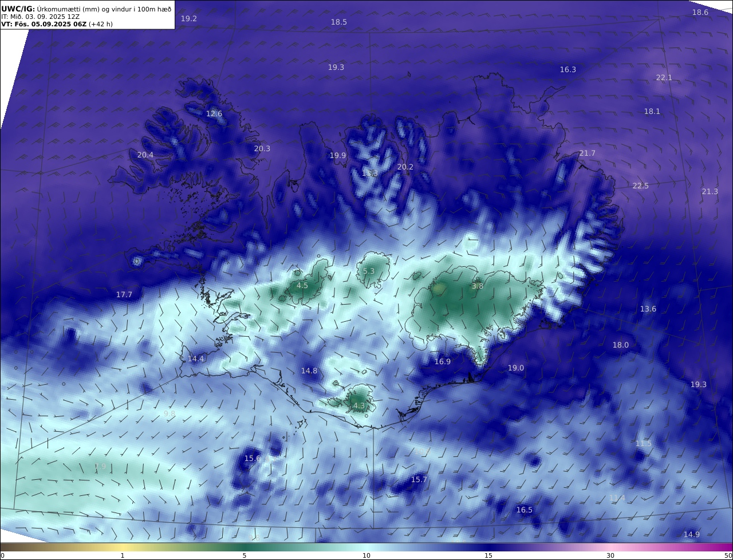Click the map value 20.3
The height and width of the screenshot is (560, 733).
262,149
